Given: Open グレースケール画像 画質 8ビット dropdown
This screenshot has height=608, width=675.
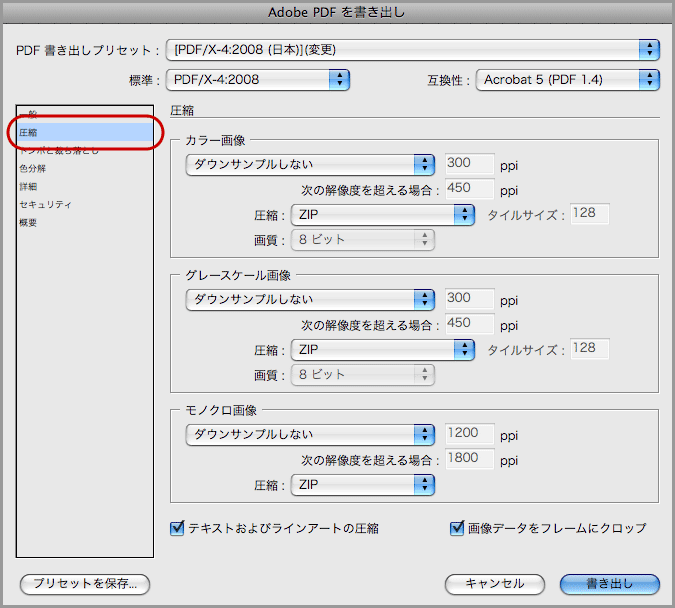Looking at the screenshot, I should tap(363, 375).
